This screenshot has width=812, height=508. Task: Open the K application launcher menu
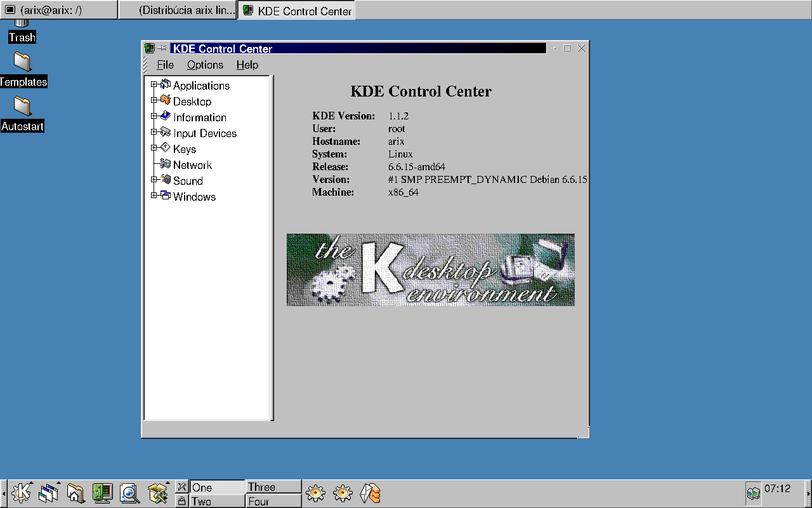[x=22, y=493]
